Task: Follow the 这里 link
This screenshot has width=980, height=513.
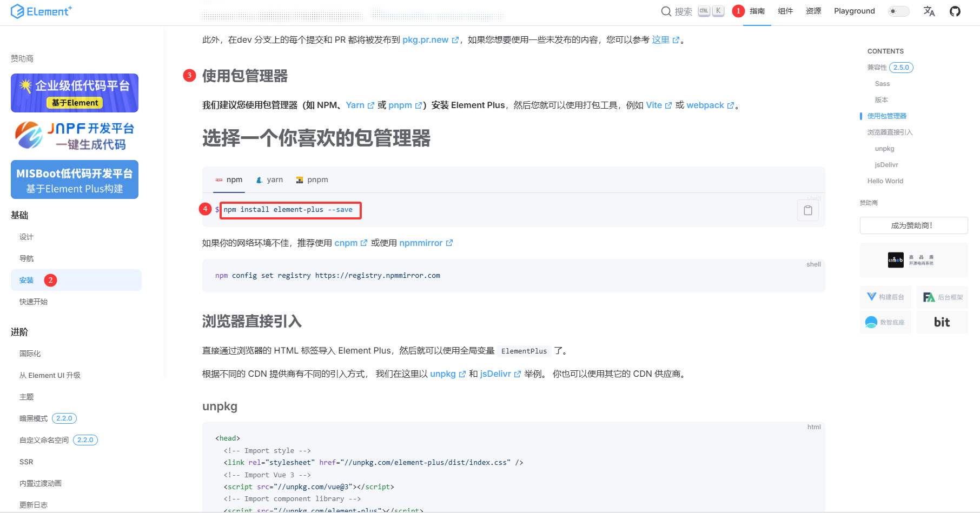Action: pos(665,40)
